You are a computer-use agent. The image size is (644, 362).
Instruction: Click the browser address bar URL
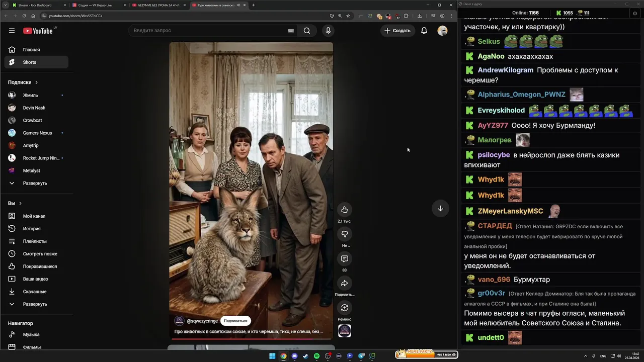click(x=75, y=16)
